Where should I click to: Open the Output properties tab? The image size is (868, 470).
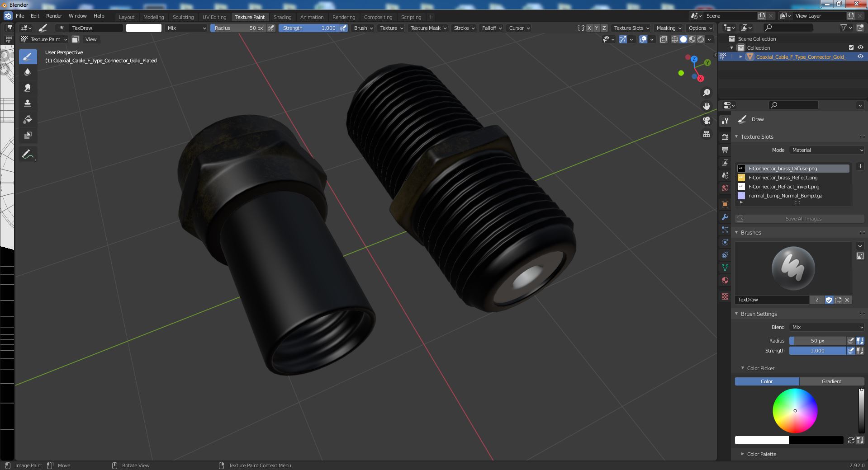point(725,150)
